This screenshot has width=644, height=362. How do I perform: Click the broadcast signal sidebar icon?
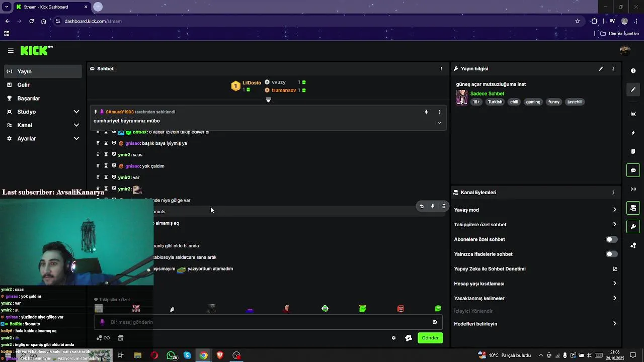pyautogui.click(x=633, y=189)
